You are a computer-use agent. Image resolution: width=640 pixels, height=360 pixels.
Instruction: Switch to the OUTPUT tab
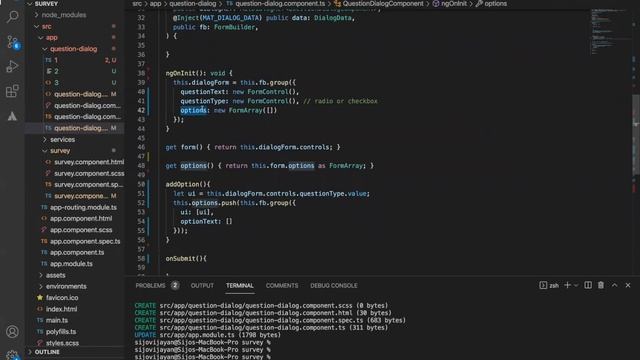pos(202,285)
